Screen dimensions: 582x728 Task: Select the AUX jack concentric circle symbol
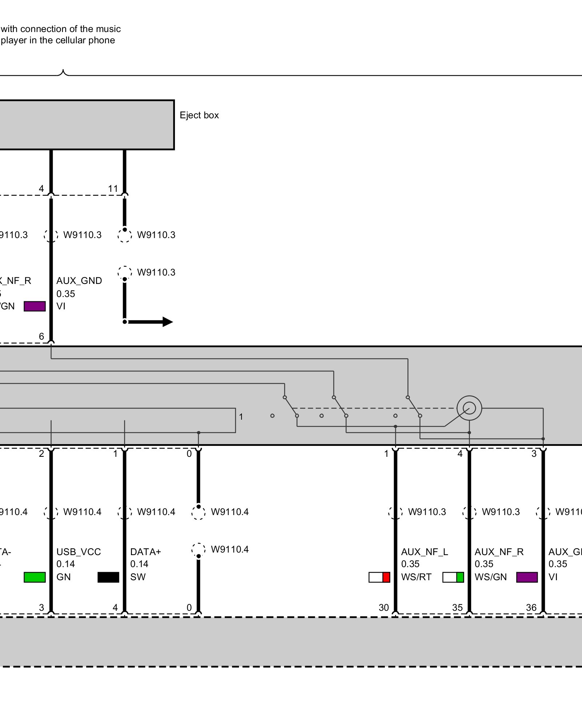[x=469, y=408]
